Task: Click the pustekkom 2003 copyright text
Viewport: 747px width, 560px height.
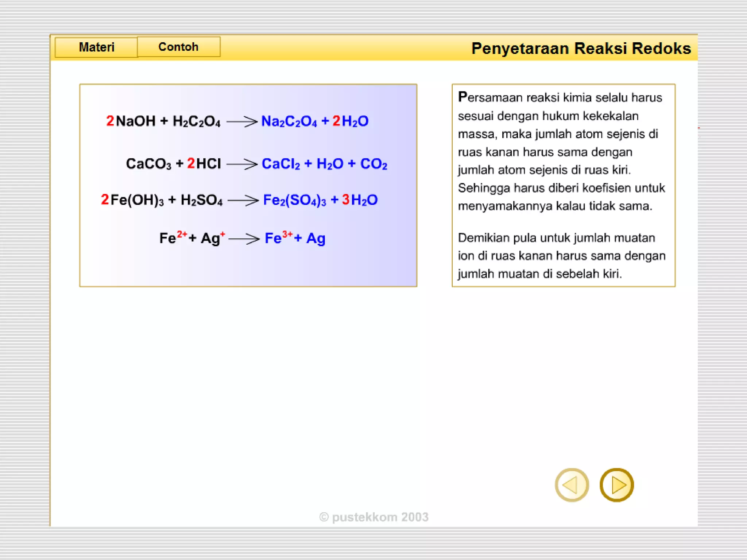Action: pos(374,517)
